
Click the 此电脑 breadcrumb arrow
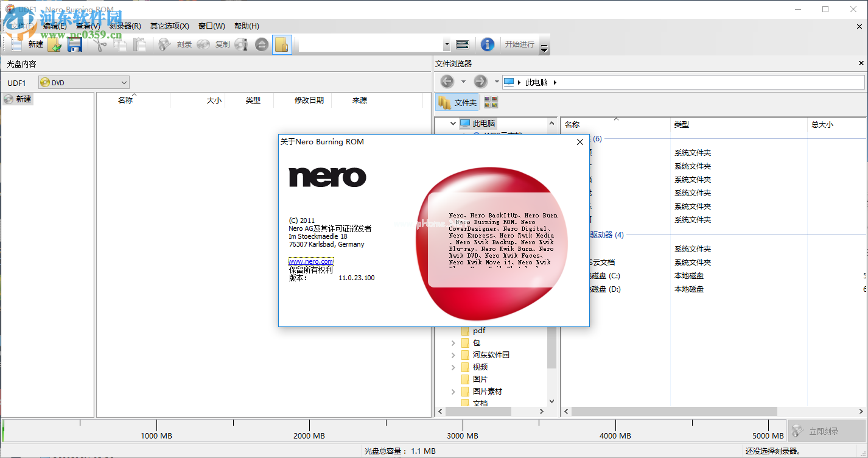555,82
